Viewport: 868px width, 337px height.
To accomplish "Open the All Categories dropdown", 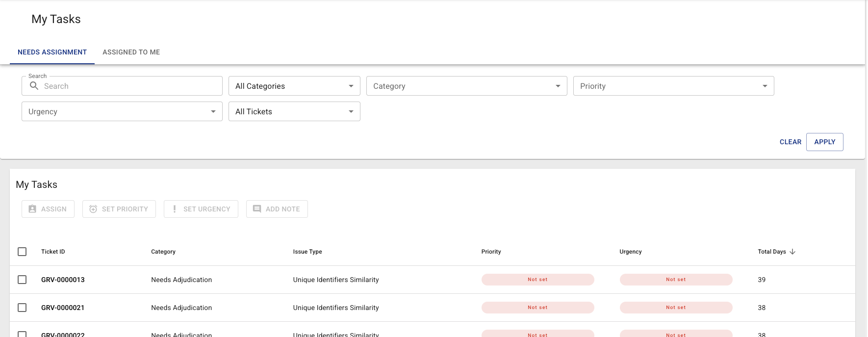I will (294, 86).
